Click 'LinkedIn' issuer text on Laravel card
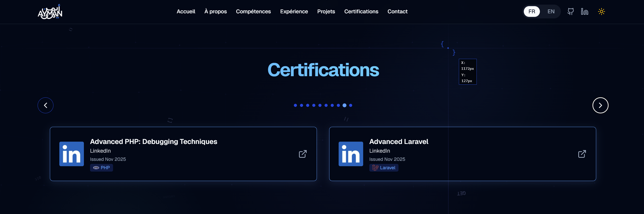The height and width of the screenshot is (214, 644). 380,151
